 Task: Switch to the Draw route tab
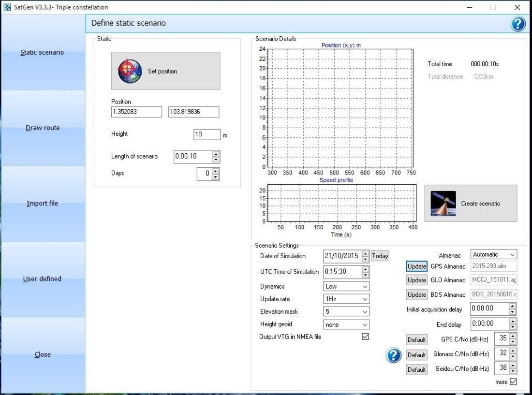(x=43, y=128)
